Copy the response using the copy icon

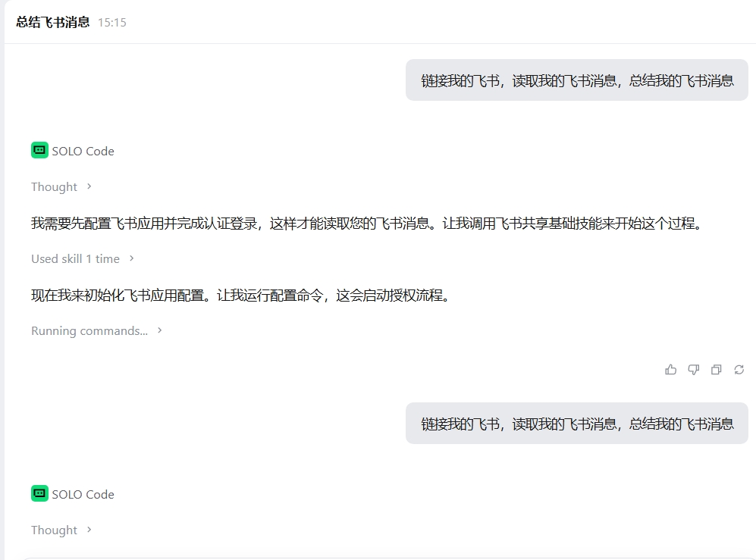click(716, 370)
